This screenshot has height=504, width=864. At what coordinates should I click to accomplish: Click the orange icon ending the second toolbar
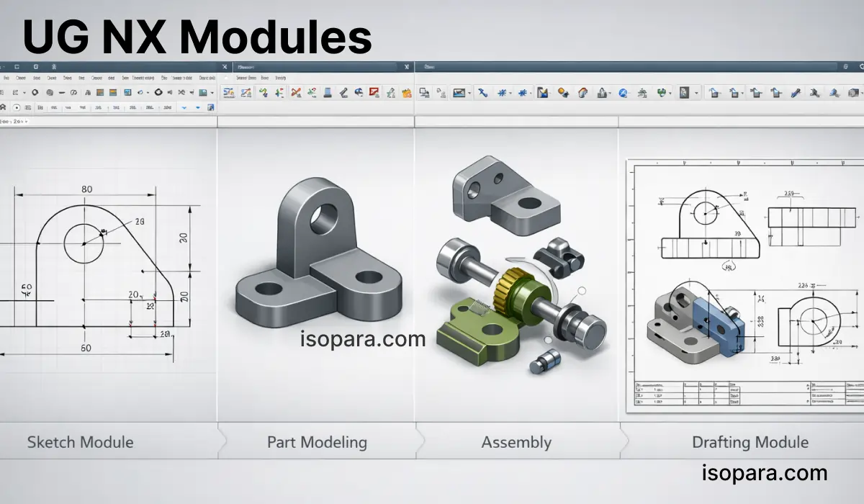click(407, 92)
